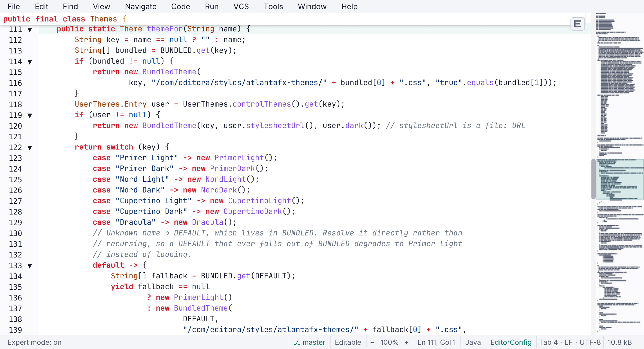Change the UTF-8 file encoding
This screenshot has width=644, height=349.
click(x=590, y=342)
